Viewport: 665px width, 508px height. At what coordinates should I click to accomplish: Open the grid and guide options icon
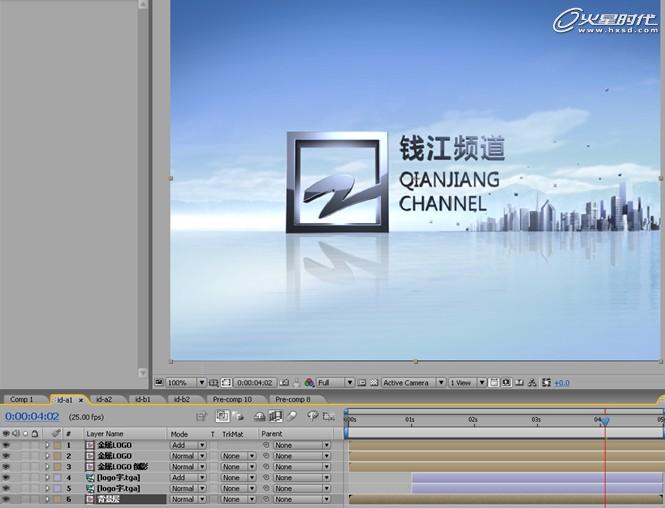(213, 382)
